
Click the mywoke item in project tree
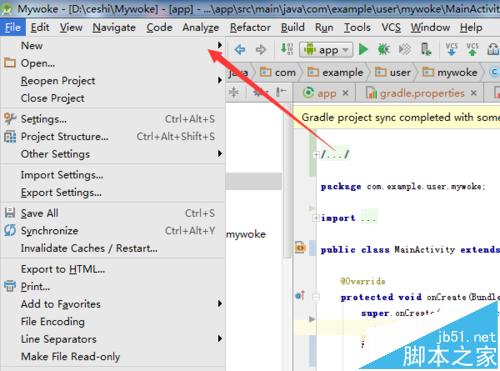[246, 234]
